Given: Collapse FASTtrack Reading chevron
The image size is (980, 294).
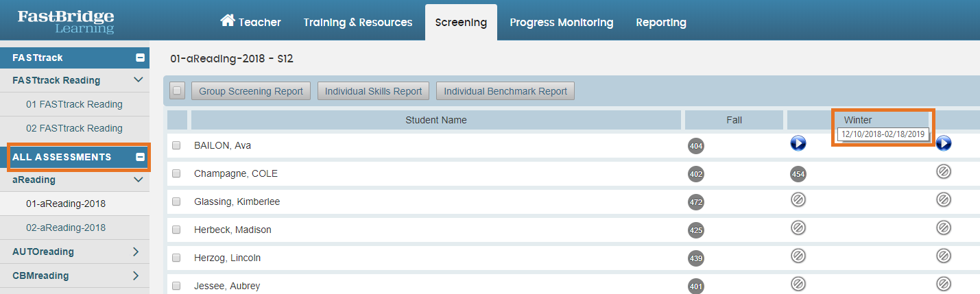Looking at the screenshot, I should [x=138, y=80].
